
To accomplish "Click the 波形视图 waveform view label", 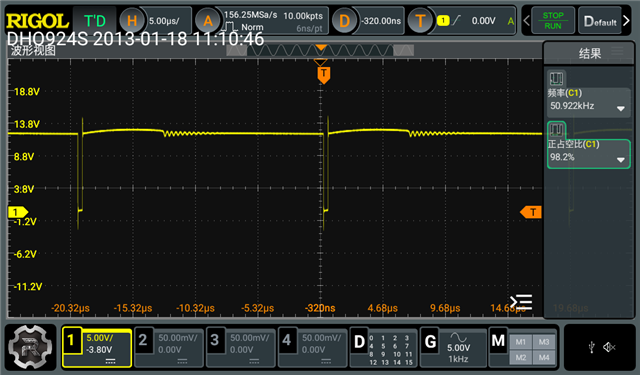I will click(x=33, y=51).
